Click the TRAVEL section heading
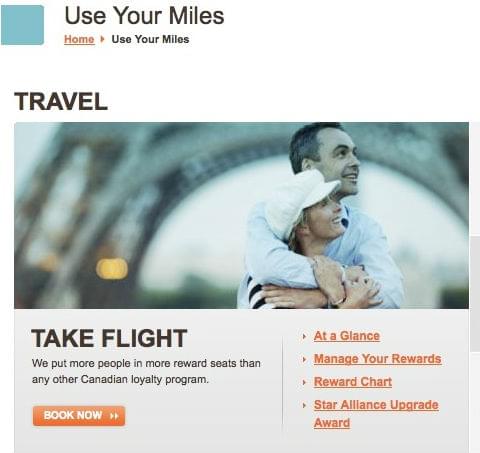480x453 pixels. [x=61, y=101]
